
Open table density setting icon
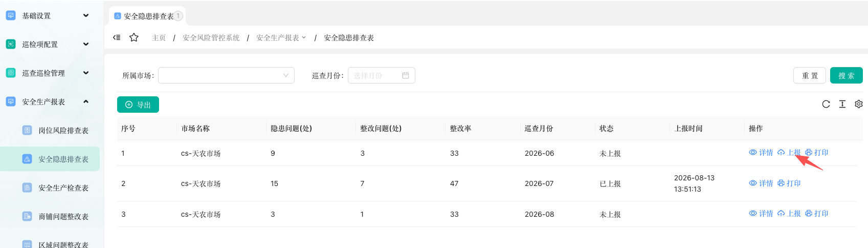tap(842, 104)
